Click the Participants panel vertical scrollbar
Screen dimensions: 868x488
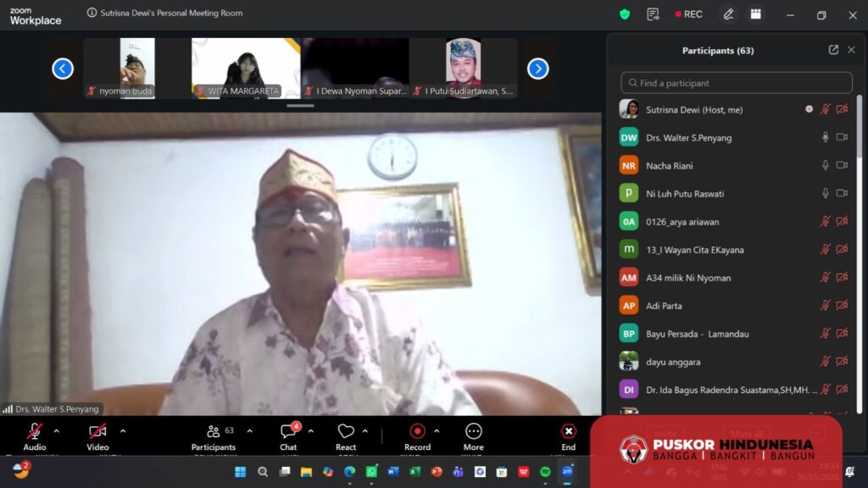(x=860, y=253)
